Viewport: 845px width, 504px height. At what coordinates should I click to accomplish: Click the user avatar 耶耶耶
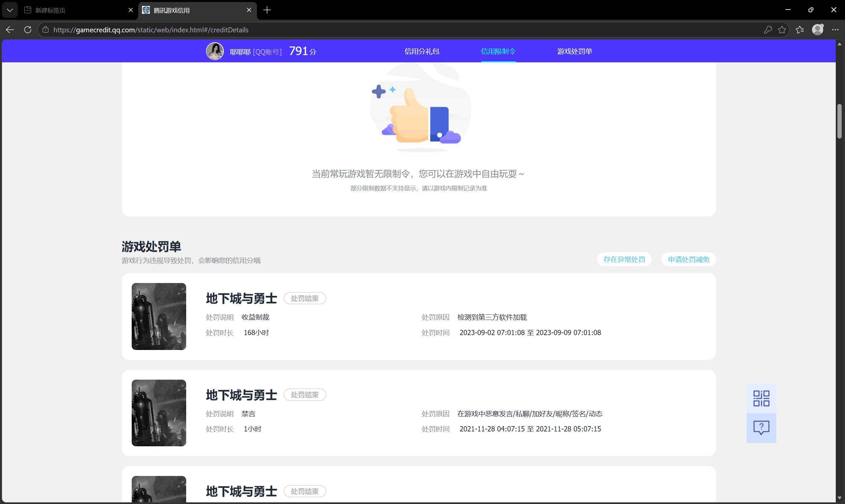(x=215, y=51)
